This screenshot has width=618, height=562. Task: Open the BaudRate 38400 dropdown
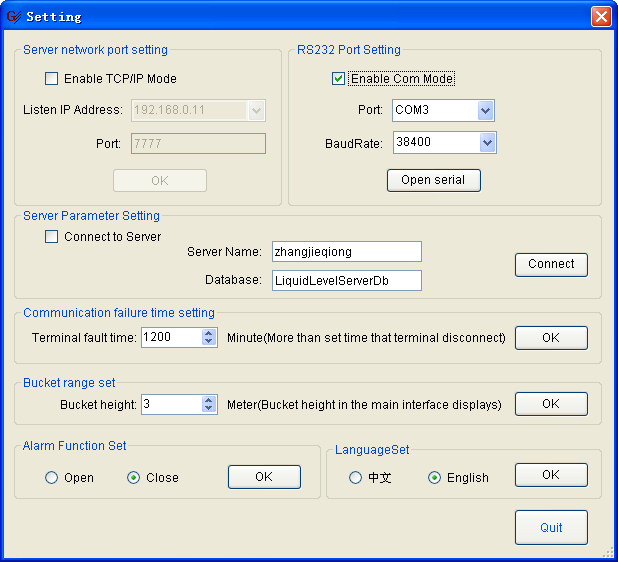coord(487,143)
